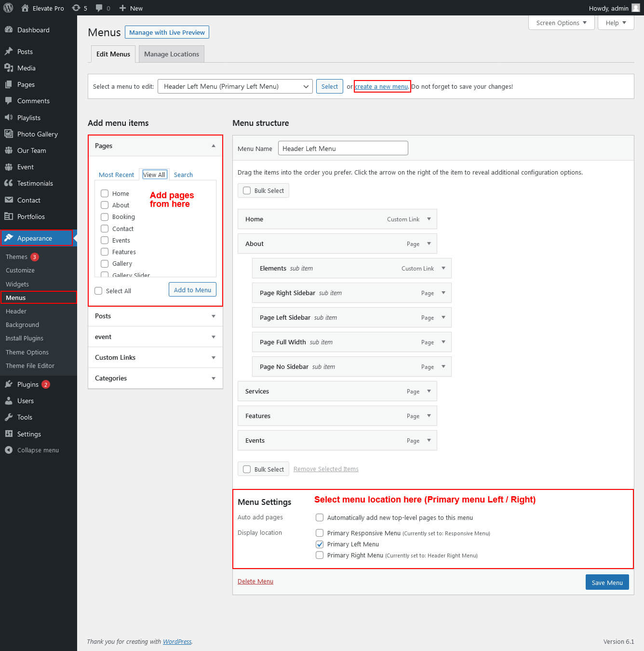The height and width of the screenshot is (651, 644).
Task: Open the updates icon in admin bar
Action: (x=76, y=8)
